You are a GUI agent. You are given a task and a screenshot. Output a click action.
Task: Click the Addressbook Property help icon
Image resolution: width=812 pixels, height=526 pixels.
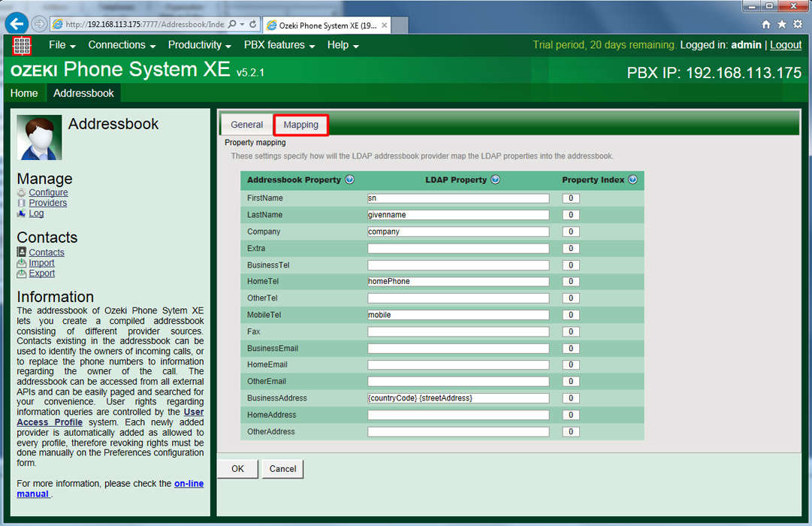349,180
